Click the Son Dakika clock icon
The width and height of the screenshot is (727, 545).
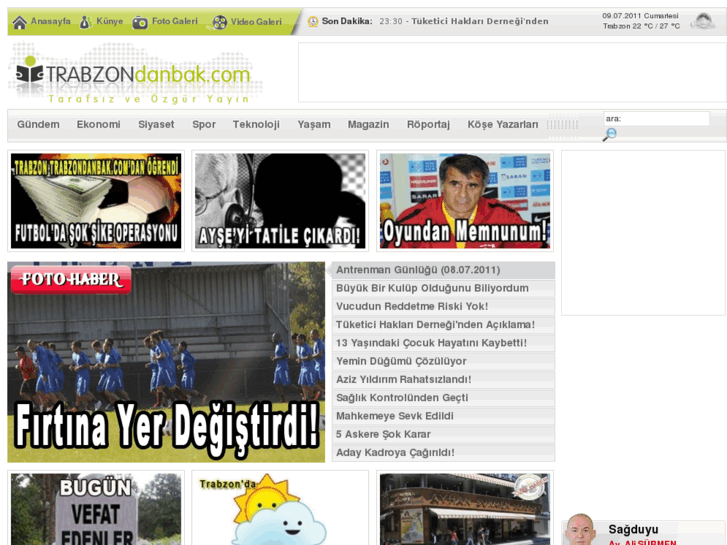click(x=313, y=21)
